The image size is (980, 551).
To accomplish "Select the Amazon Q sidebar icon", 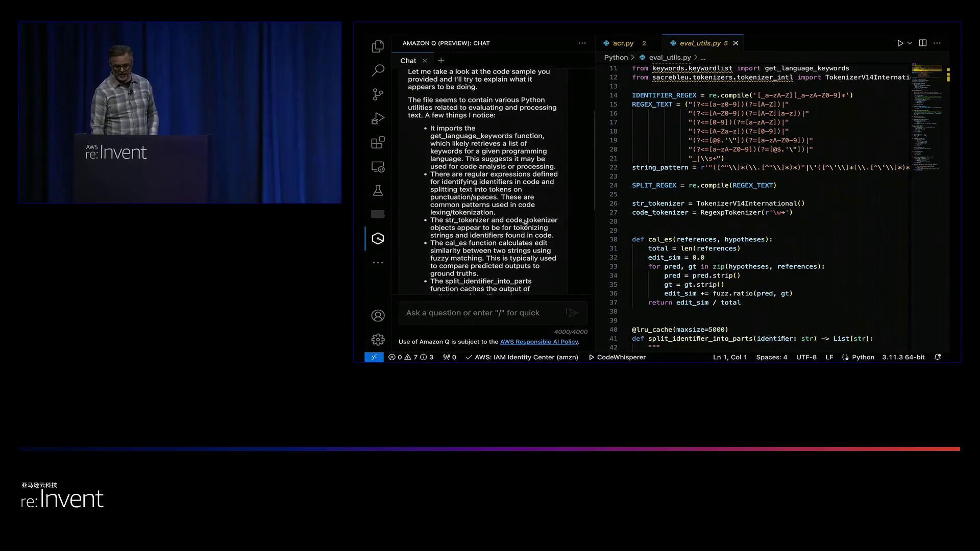I will click(x=378, y=238).
